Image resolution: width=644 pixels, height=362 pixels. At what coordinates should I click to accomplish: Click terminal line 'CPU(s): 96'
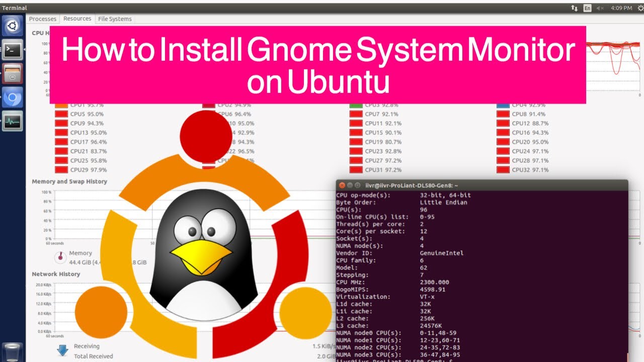382,210
